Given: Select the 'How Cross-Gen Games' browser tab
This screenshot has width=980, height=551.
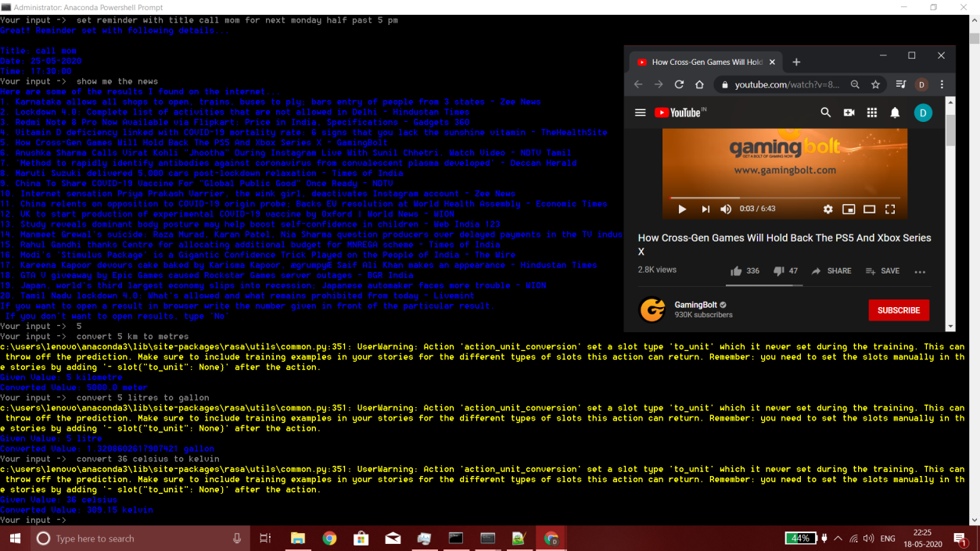Looking at the screenshot, I should [704, 62].
